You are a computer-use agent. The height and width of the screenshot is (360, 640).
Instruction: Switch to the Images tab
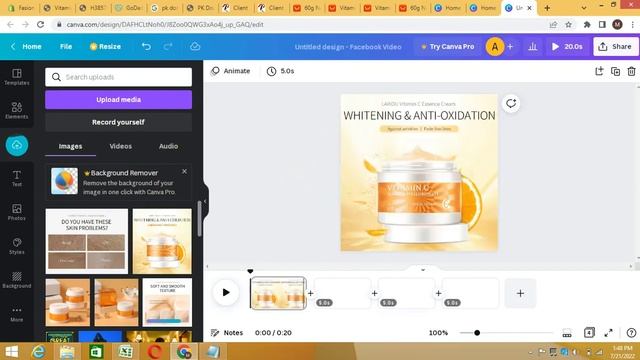coord(70,146)
